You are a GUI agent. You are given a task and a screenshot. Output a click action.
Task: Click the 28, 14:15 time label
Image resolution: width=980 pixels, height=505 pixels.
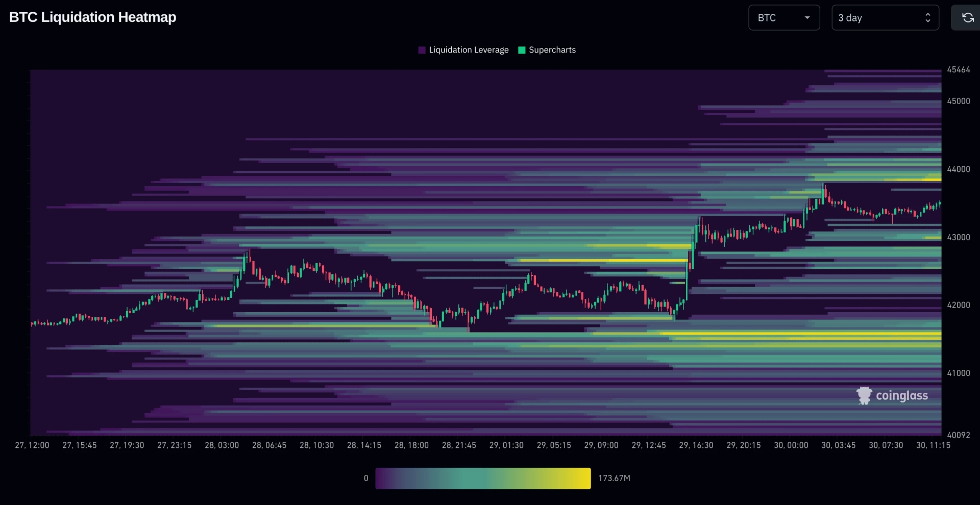point(364,445)
